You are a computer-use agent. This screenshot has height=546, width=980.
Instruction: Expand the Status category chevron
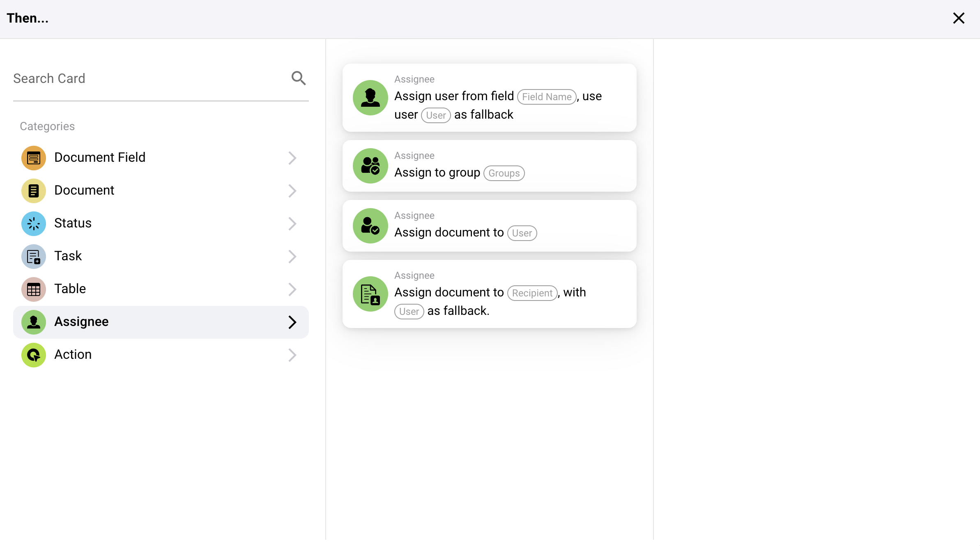[292, 223]
